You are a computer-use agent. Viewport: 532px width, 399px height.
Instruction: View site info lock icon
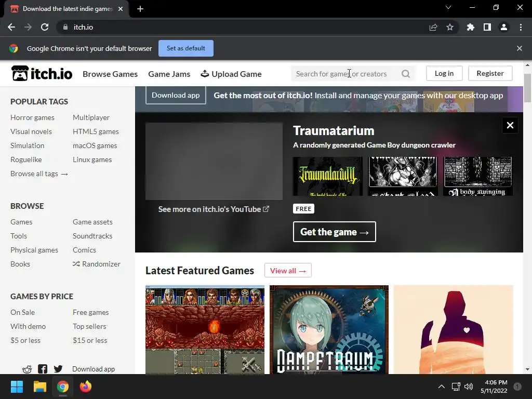point(65,27)
